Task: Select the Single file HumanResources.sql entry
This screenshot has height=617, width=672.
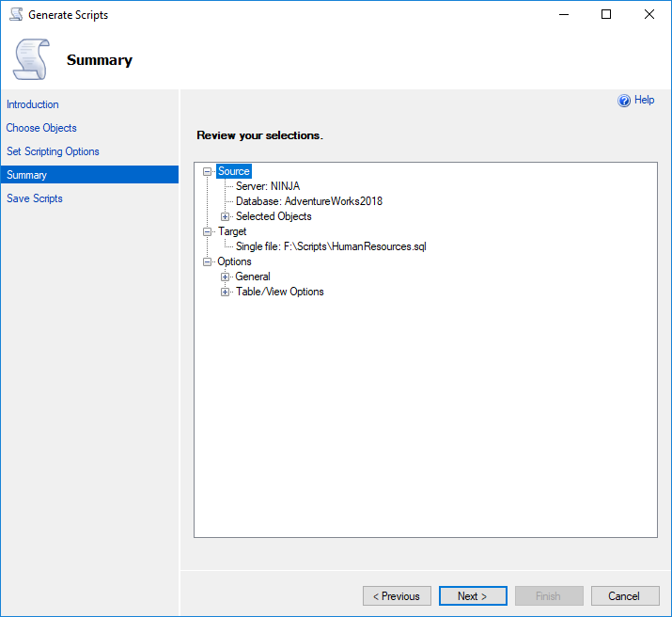Action: pyautogui.click(x=331, y=246)
